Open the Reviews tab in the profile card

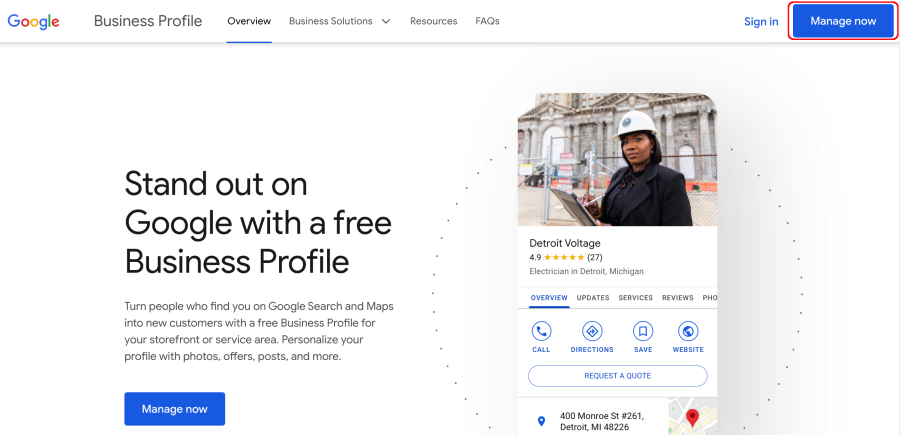tap(677, 298)
